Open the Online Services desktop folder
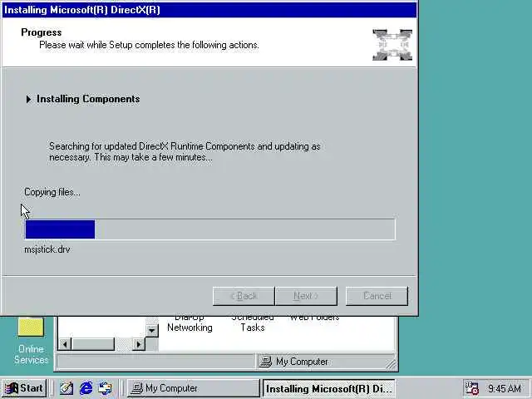 [x=31, y=340]
